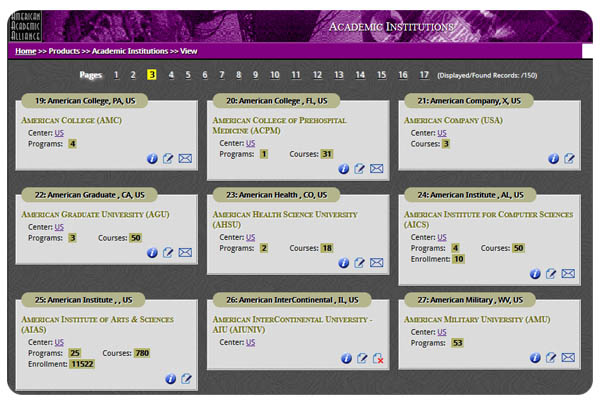Open US center link for AIAS
Screen dimensions: 602x402
[59, 342]
